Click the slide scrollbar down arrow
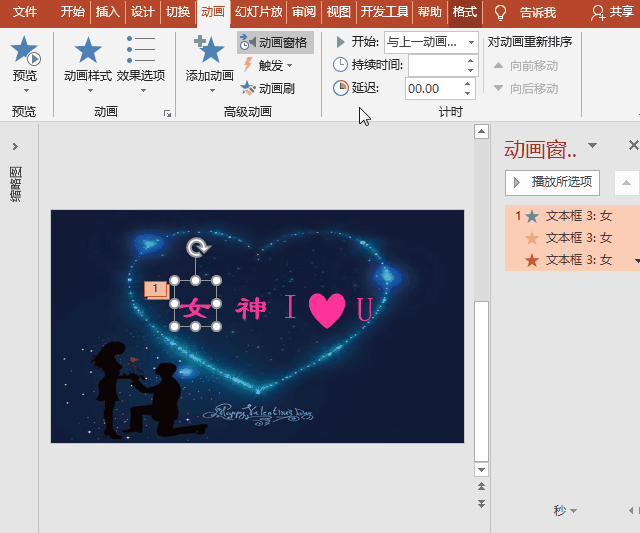The height and width of the screenshot is (533, 640). [x=482, y=470]
